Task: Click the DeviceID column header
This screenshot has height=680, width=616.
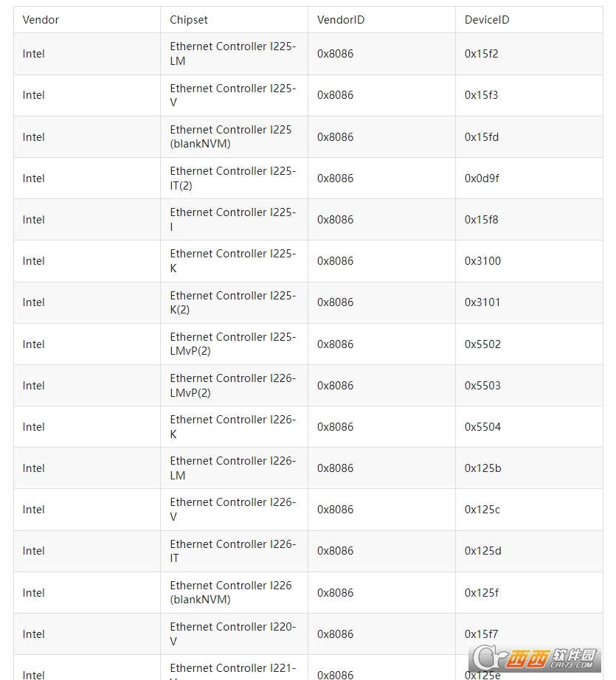Action: point(486,20)
